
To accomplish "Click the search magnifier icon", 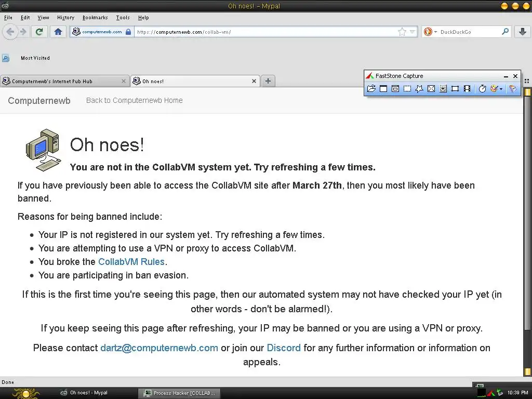I will click(x=505, y=32).
